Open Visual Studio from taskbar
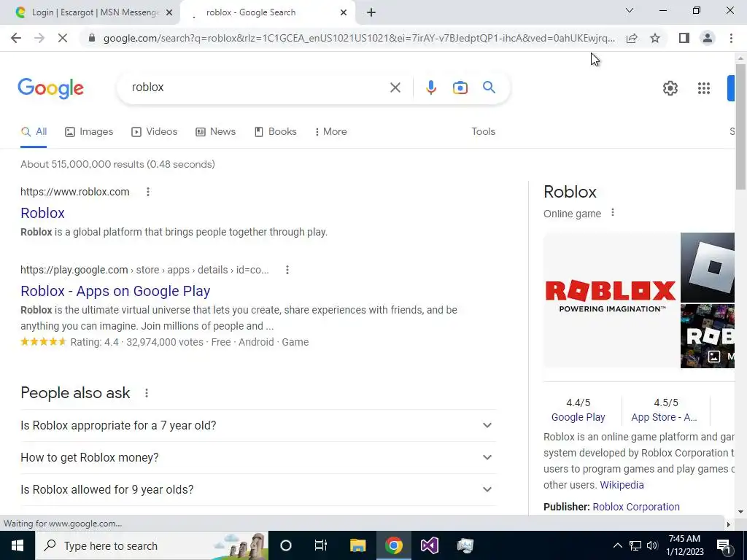Viewport: 747px width, 560px height. (429, 545)
